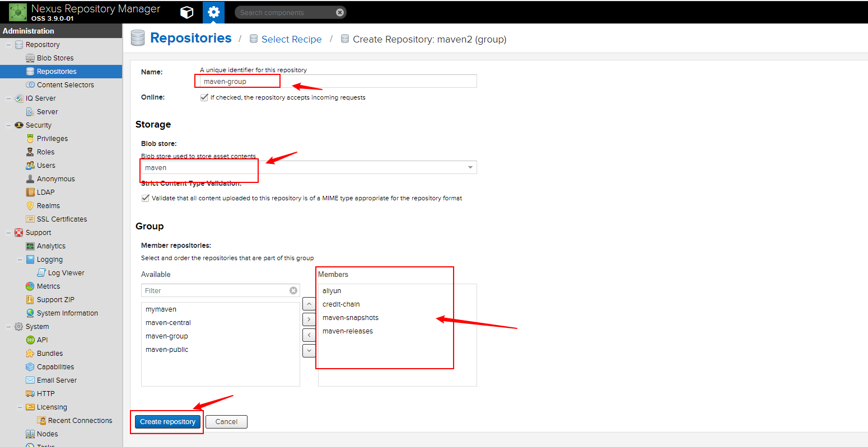Select maven-central in Available list
The image size is (868, 447).
tap(220, 323)
